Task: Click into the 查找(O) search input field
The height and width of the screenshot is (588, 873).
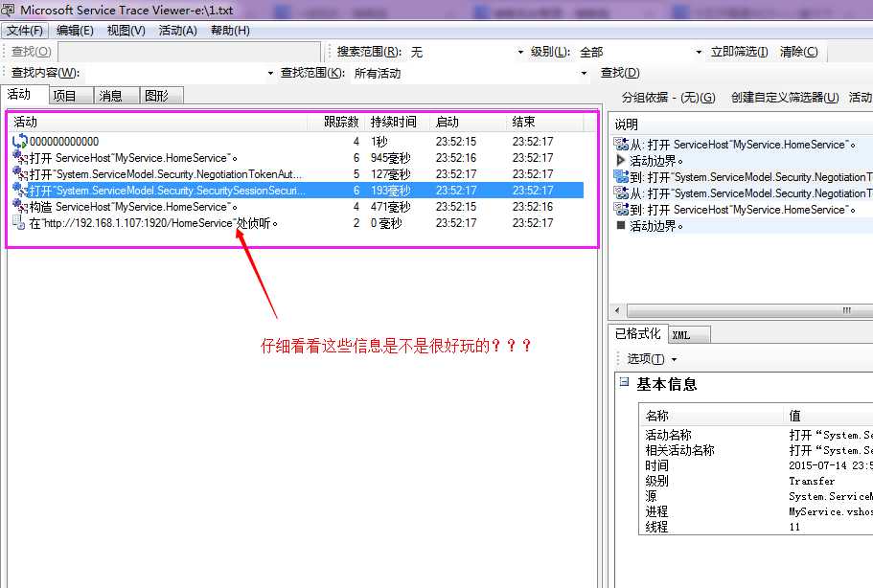Action: click(189, 52)
